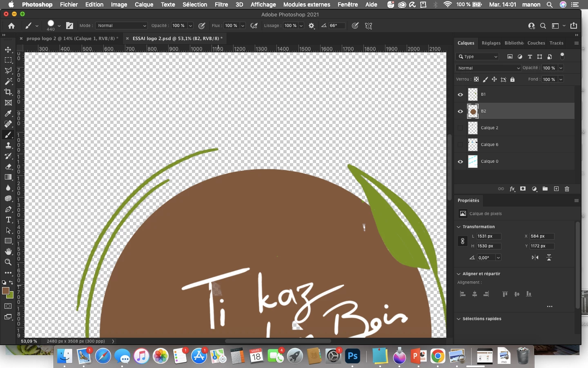
Task: Align top edges button
Action: click(505, 294)
